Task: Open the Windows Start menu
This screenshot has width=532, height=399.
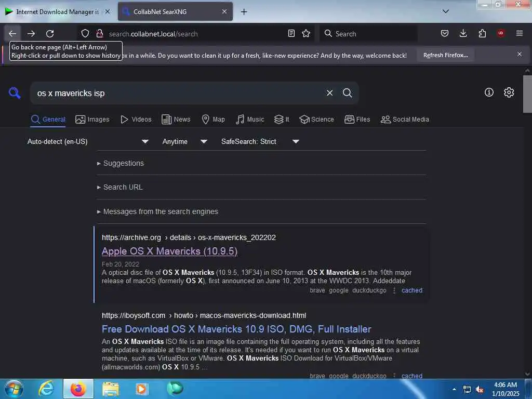Action: pos(14,389)
